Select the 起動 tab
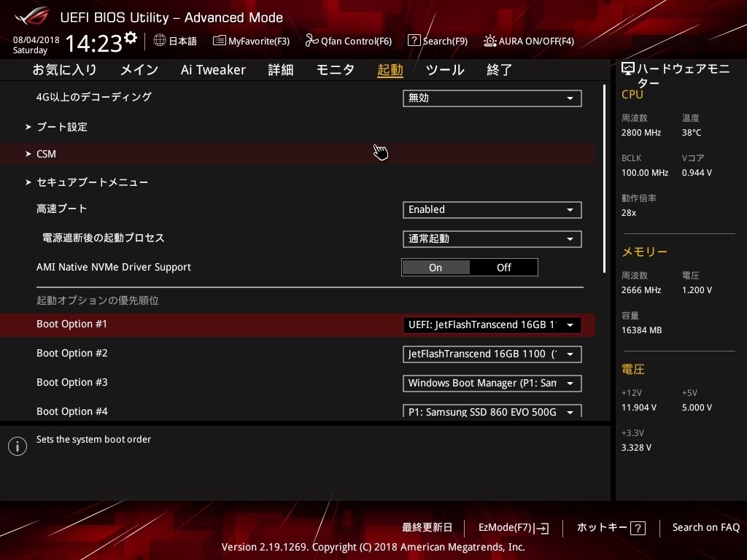 point(390,70)
